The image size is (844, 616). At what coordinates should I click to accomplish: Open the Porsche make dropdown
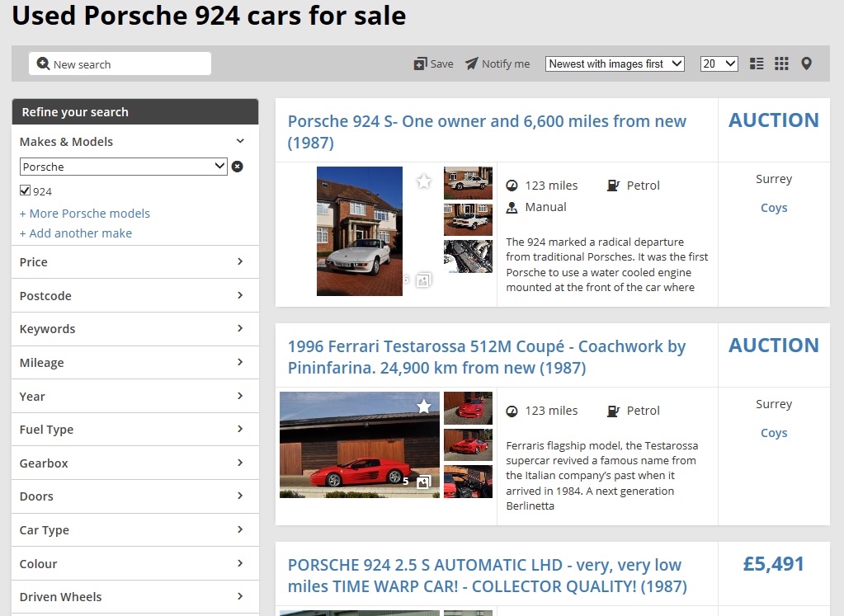click(x=123, y=167)
